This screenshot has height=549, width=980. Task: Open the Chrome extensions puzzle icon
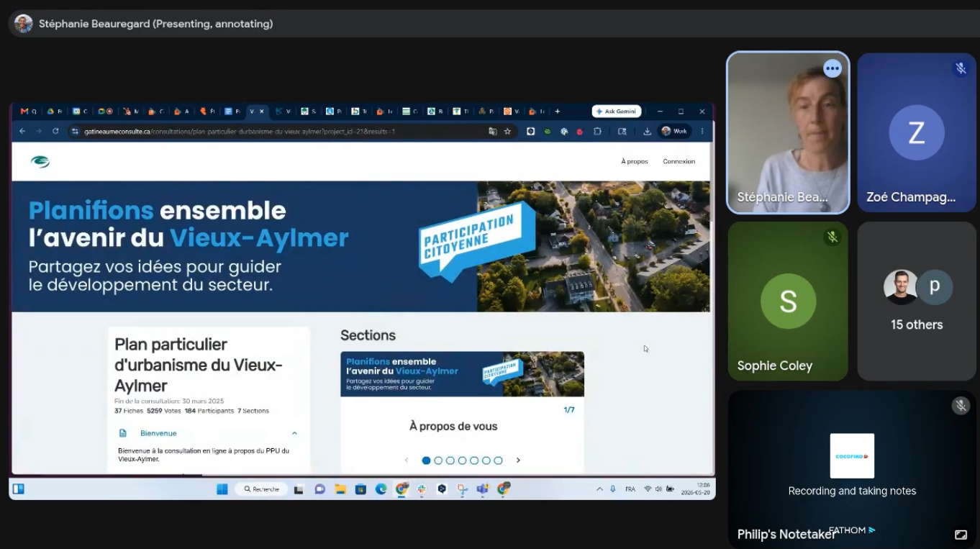pyautogui.click(x=597, y=132)
